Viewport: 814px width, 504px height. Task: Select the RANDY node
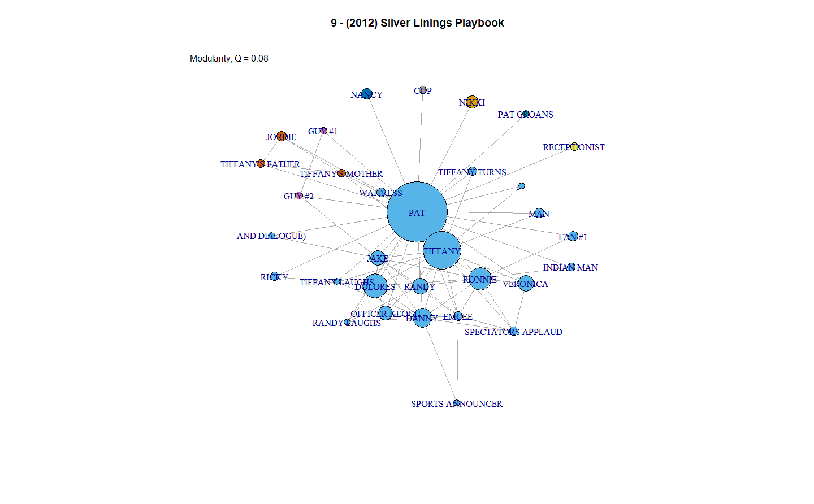coord(420,286)
